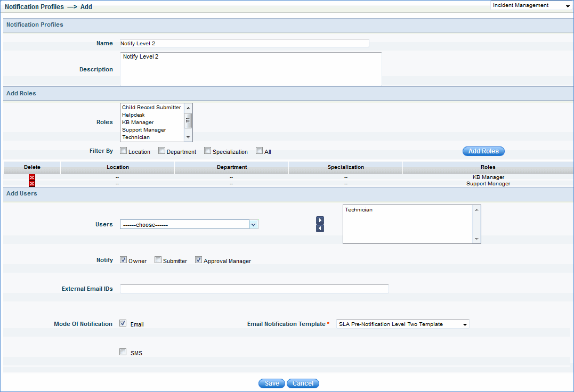The width and height of the screenshot is (574, 392).
Task: Open the Users choose dropdown
Action: point(254,225)
